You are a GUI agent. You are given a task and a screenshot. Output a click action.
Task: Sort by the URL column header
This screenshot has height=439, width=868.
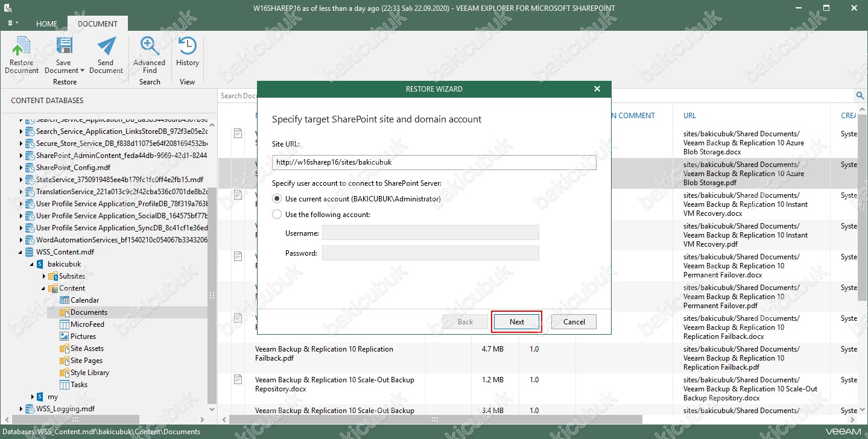[x=689, y=116]
